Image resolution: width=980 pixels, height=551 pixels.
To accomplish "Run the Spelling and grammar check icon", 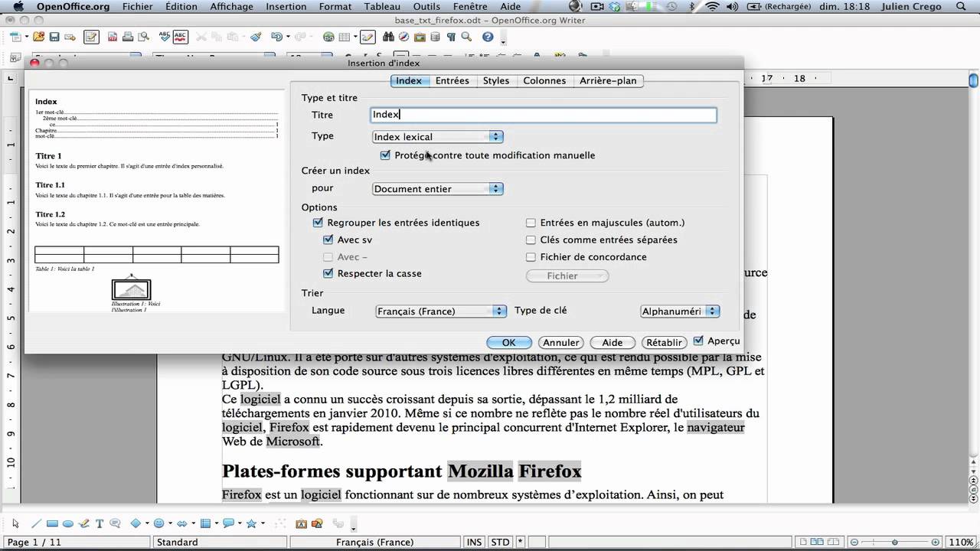I will pyautogui.click(x=165, y=37).
